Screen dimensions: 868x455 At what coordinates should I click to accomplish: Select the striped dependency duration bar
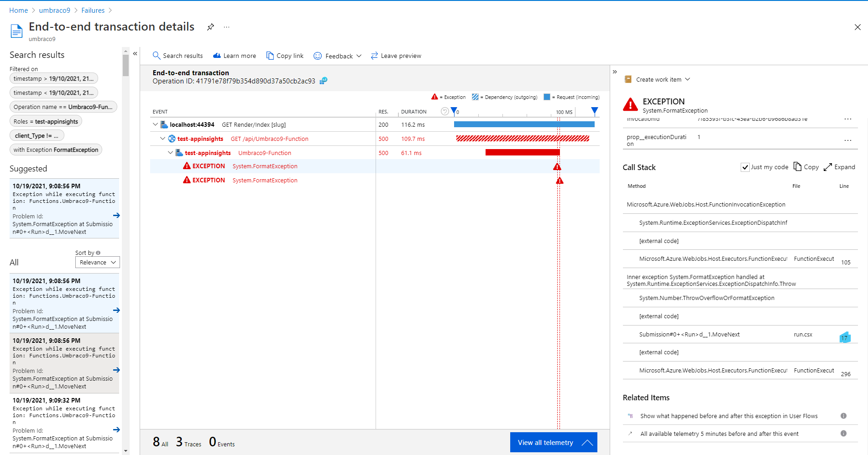[x=523, y=139]
